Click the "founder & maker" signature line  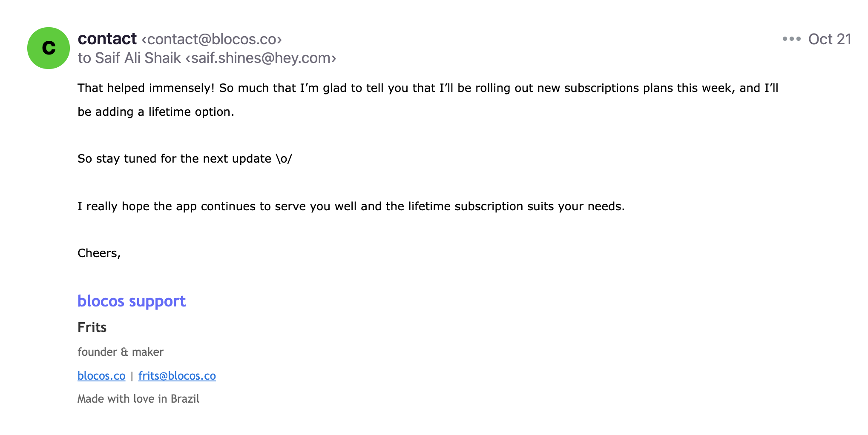[x=121, y=352]
